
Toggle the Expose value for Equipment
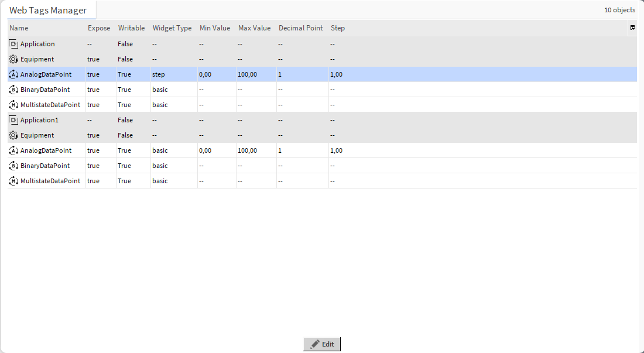pos(93,59)
